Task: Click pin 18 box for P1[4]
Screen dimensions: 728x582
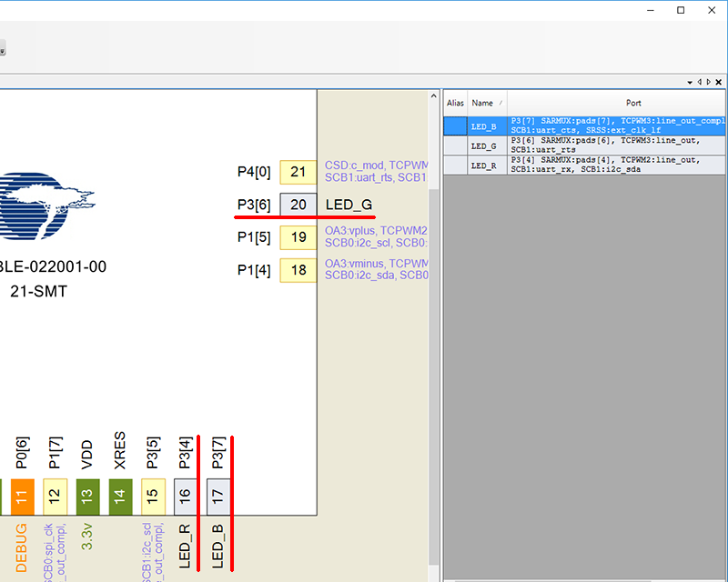Action: [298, 270]
